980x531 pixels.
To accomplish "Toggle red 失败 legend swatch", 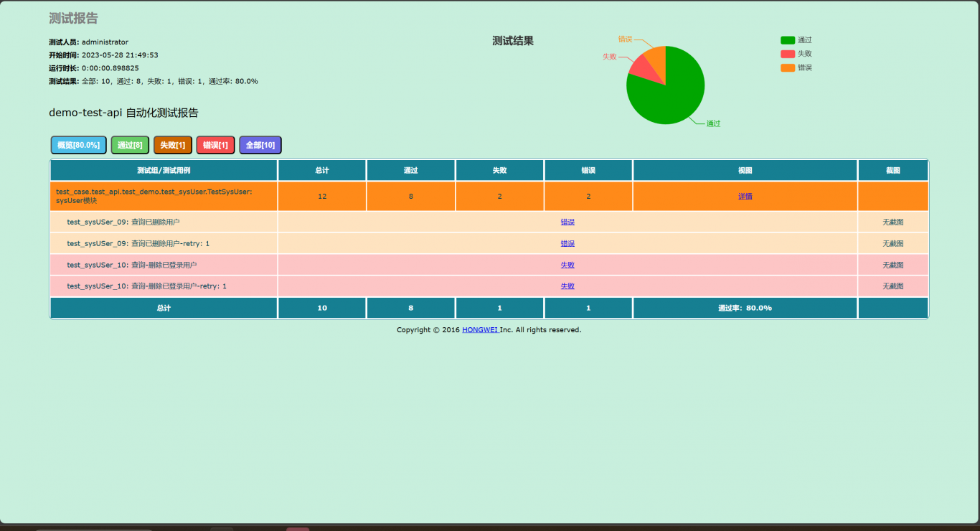I will pyautogui.click(x=788, y=54).
